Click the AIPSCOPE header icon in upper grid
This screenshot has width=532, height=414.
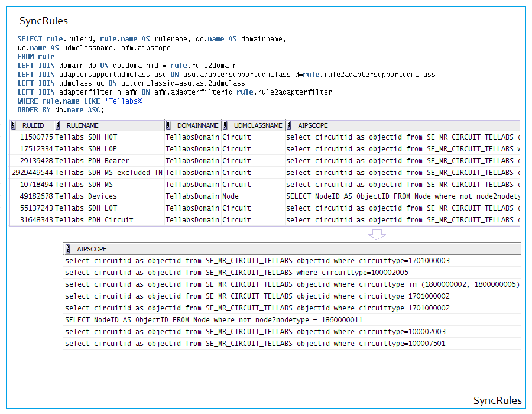(x=289, y=125)
